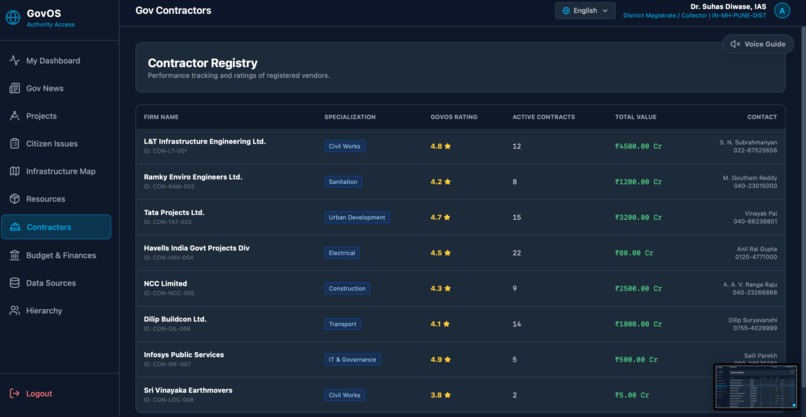Click the star next to 4.9 rating

(448, 359)
